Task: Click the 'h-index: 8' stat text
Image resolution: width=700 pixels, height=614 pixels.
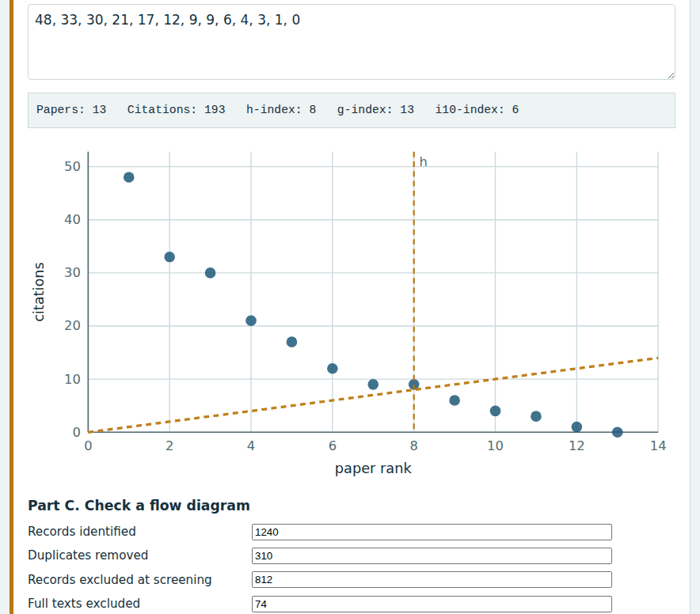Action: tap(281, 110)
